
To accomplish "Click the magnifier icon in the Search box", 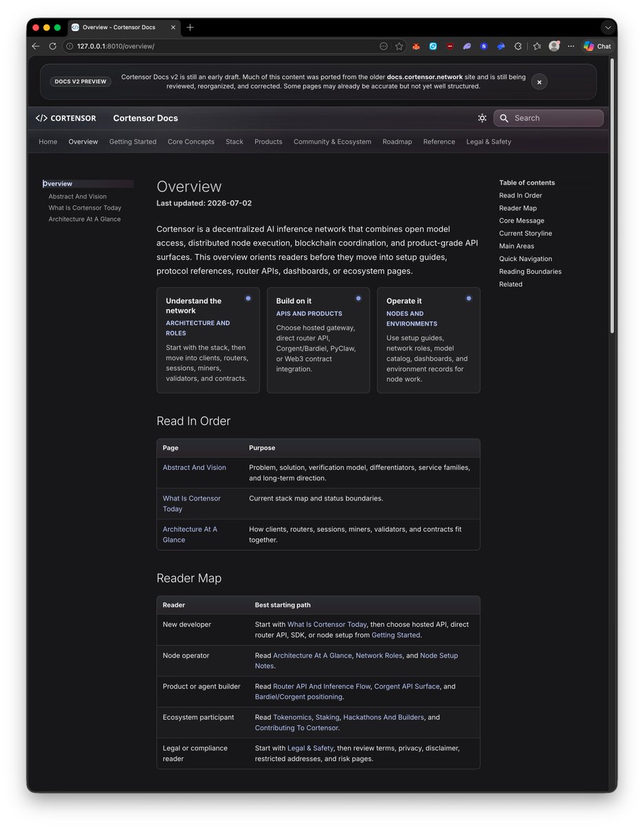I will click(x=504, y=118).
